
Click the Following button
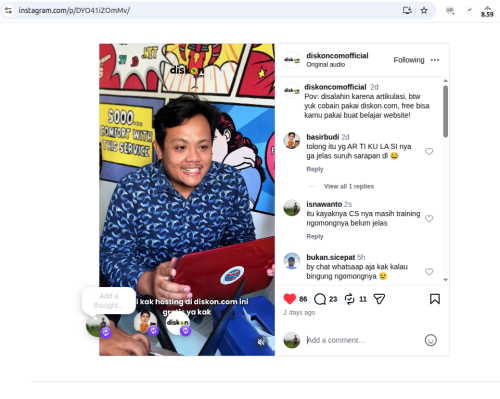[x=409, y=60]
